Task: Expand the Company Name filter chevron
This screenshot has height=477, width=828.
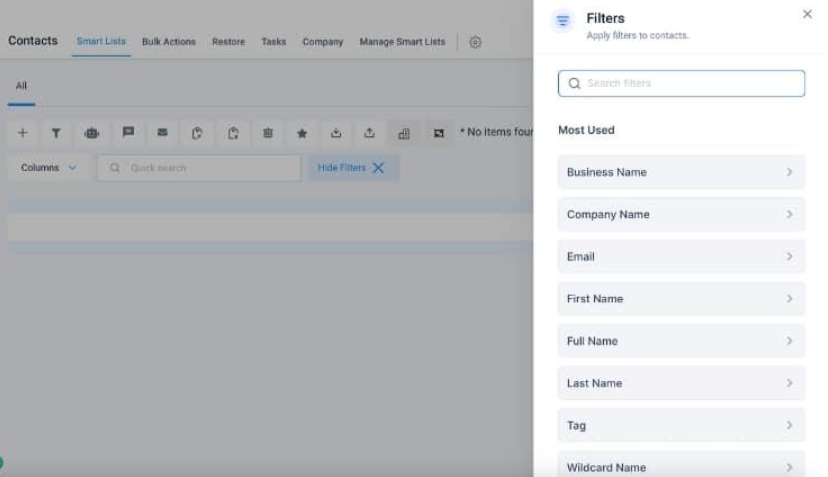Action: click(x=789, y=214)
